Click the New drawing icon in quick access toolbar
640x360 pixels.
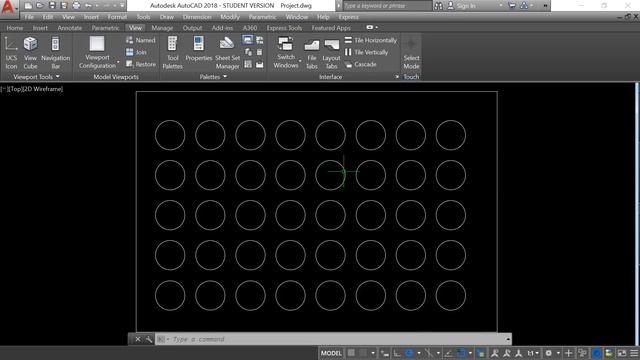click(x=28, y=6)
